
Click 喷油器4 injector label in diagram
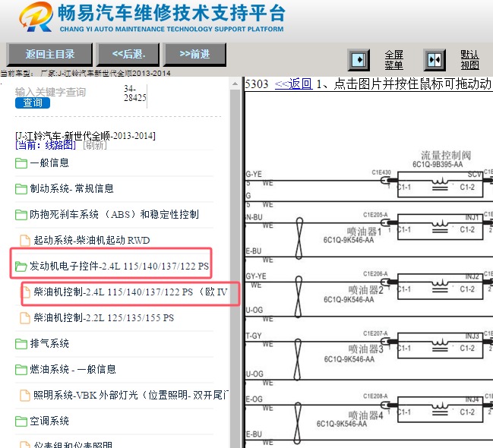pos(365,415)
